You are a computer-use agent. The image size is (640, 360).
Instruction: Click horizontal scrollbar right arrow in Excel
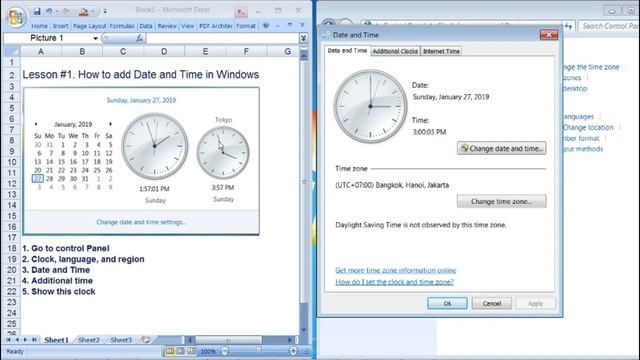[x=290, y=340]
